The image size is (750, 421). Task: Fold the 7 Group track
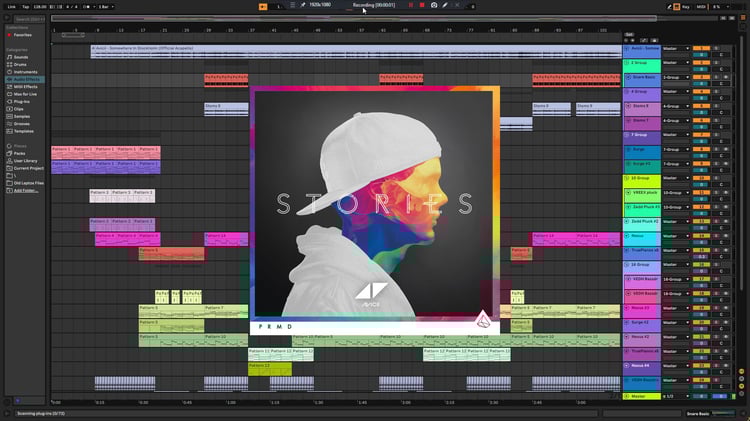[627, 135]
